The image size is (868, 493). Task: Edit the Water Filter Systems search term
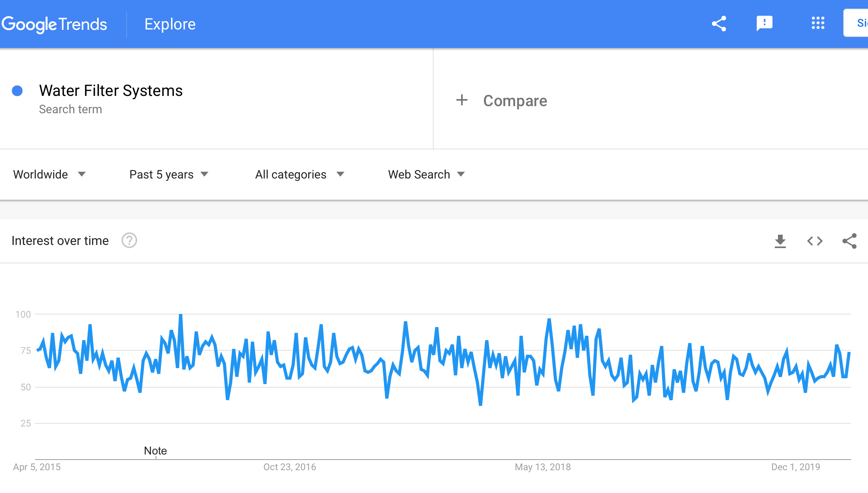111,91
